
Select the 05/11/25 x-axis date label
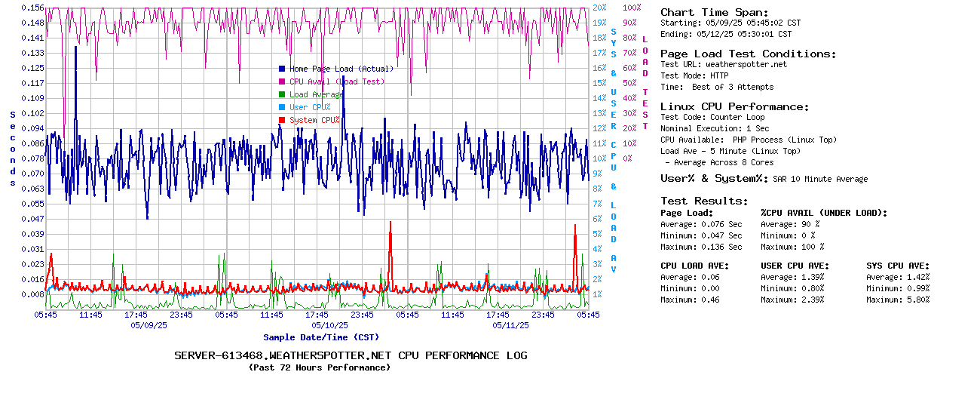pyautogui.click(x=510, y=325)
